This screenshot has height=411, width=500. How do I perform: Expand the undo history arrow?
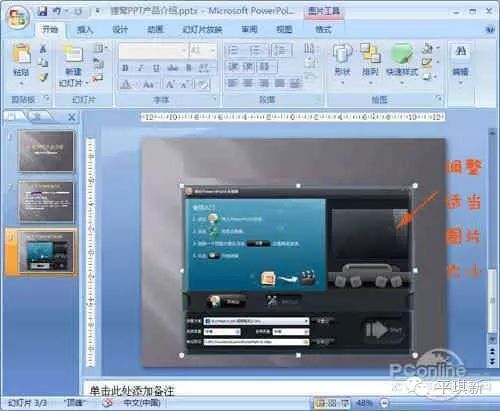point(66,12)
